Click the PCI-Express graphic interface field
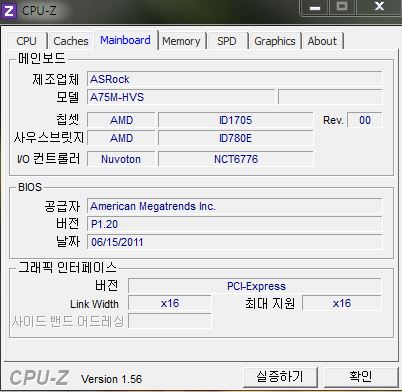The image size is (402, 392). [x=255, y=286]
